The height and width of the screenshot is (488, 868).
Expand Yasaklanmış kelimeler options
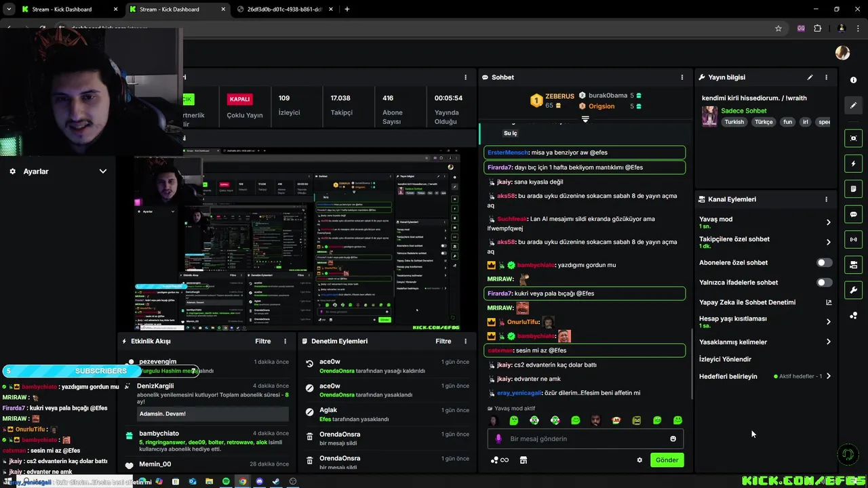pos(828,342)
